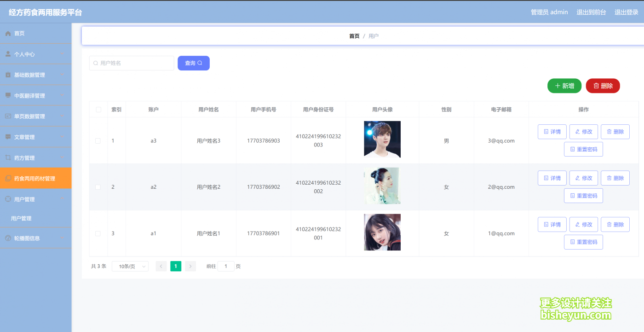Click the green 新增 button
The image size is (644, 332).
pyautogui.click(x=564, y=86)
